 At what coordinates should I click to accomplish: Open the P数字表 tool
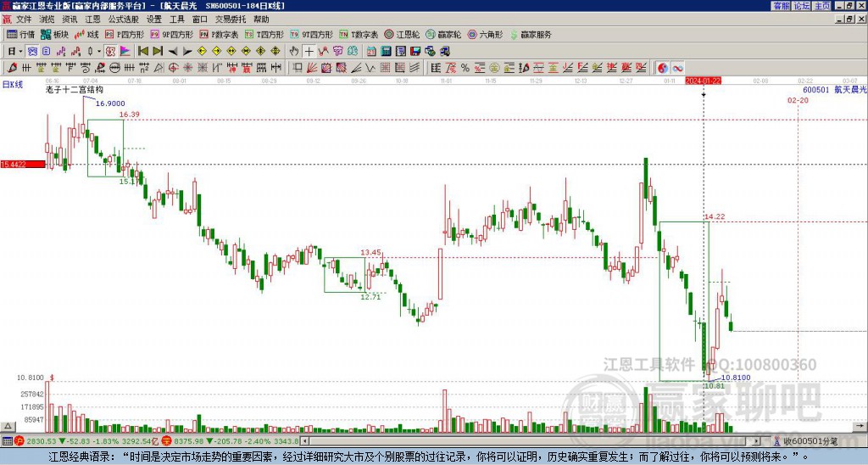(x=219, y=34)
